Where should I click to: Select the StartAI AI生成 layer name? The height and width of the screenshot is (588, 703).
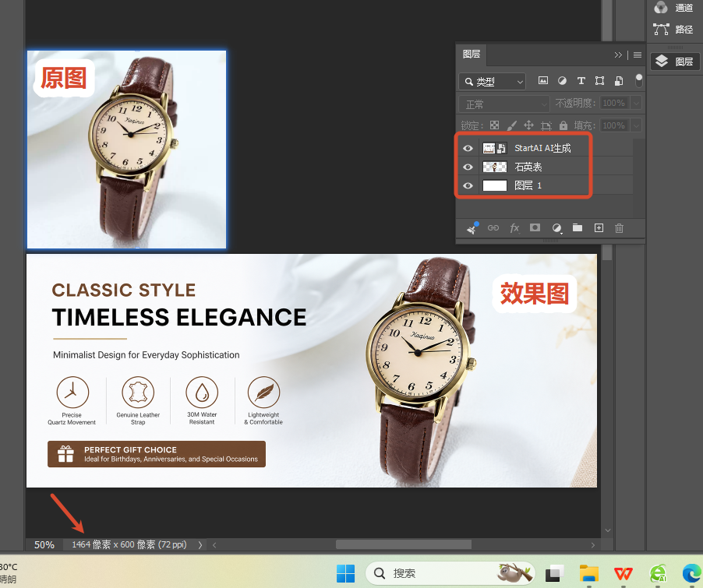point(542,148)
